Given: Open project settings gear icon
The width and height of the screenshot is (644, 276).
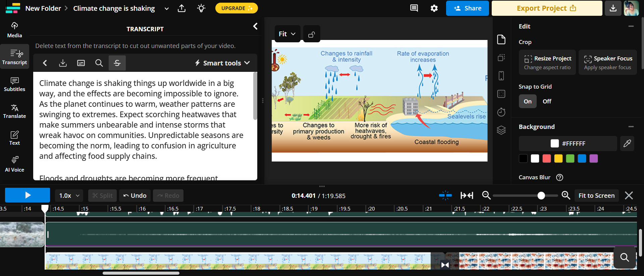Looking at the screenshot, I should click(434, 8).
